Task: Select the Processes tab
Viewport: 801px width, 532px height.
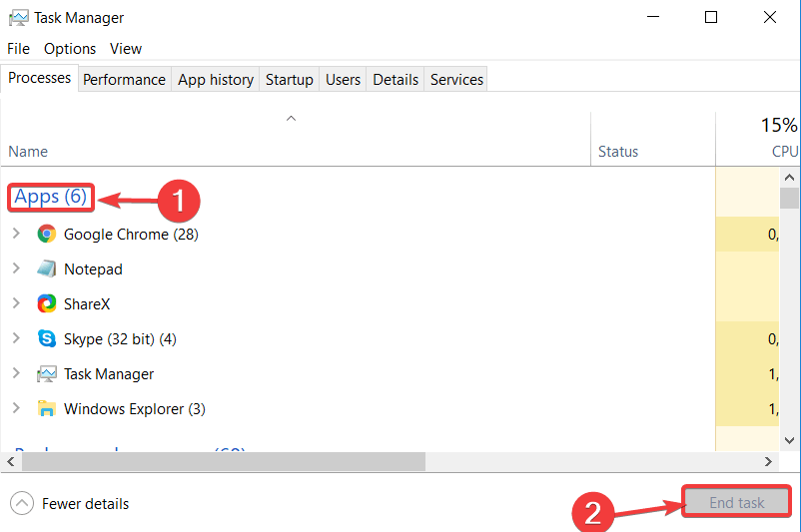Action: (x=39, y=78)
